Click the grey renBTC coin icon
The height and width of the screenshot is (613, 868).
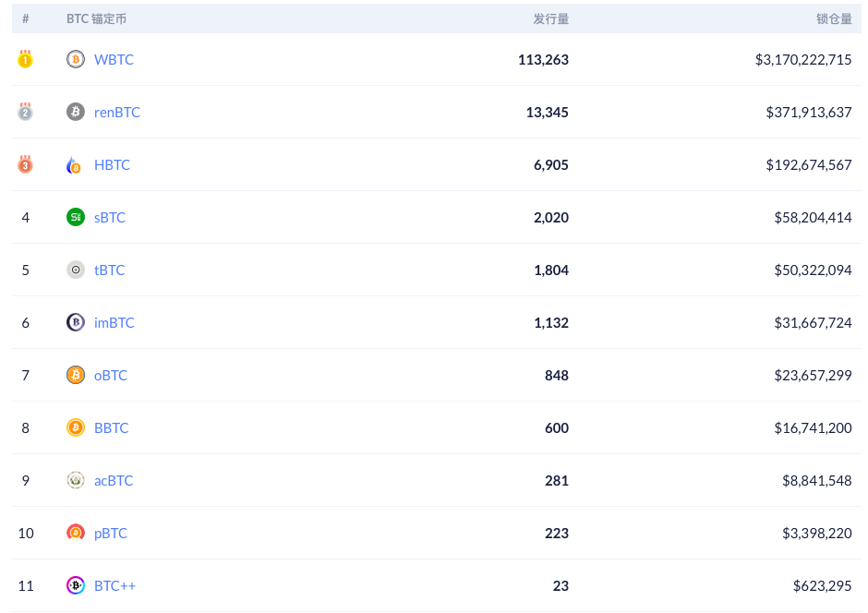pos(76,112)
